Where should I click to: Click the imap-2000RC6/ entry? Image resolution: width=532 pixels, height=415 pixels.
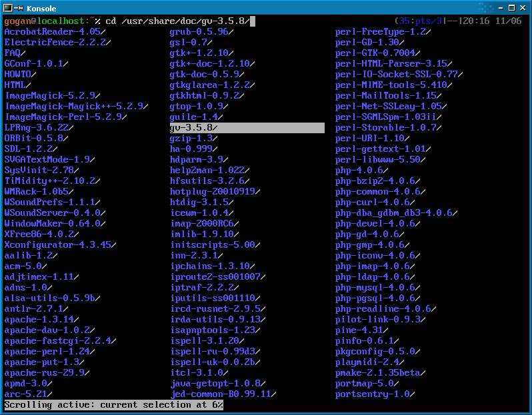[204, 224]
